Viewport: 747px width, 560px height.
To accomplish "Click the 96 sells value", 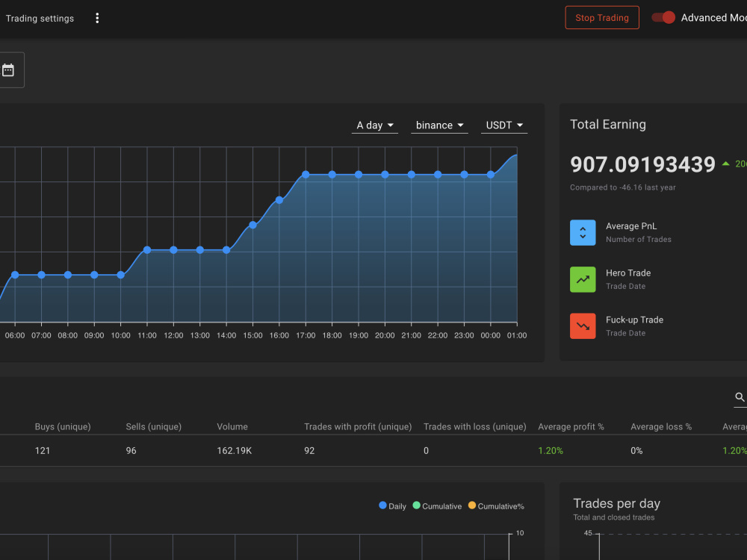I will coord(131,450).
